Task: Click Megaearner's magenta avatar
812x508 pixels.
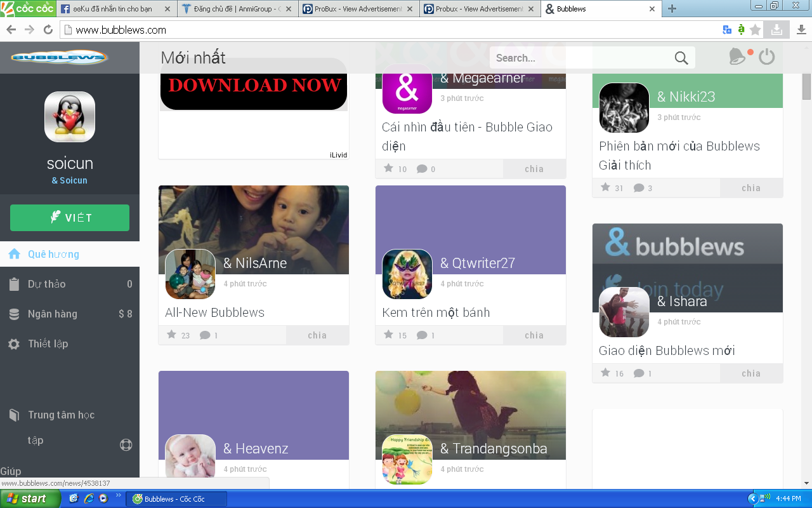Action: (407, 89)
